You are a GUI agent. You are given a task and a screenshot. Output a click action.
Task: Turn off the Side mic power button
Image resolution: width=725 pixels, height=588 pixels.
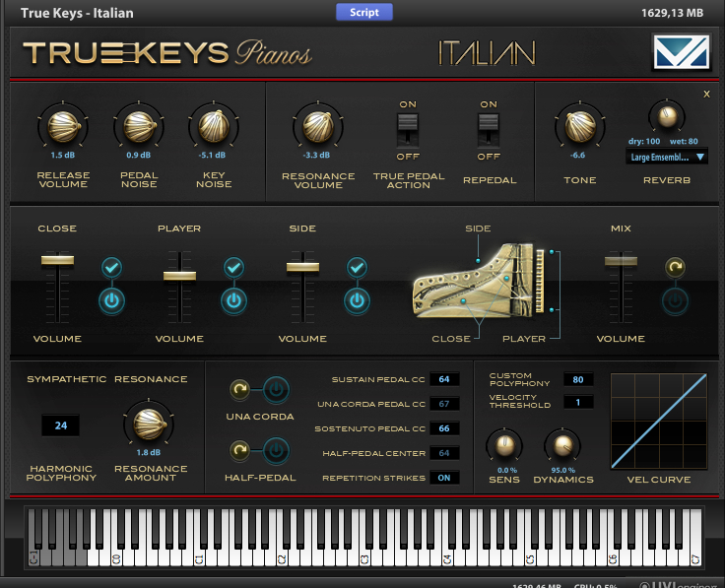click(x=357, y=301)
